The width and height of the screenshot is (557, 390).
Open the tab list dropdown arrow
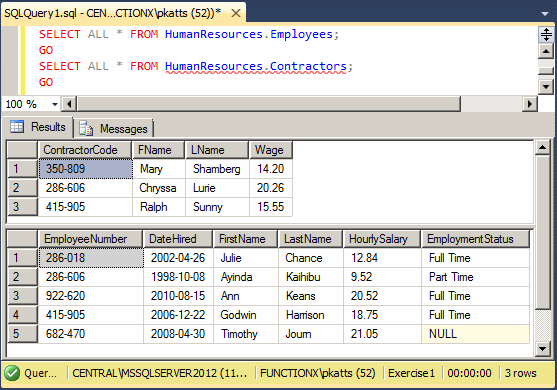click(x=544, y=14)
